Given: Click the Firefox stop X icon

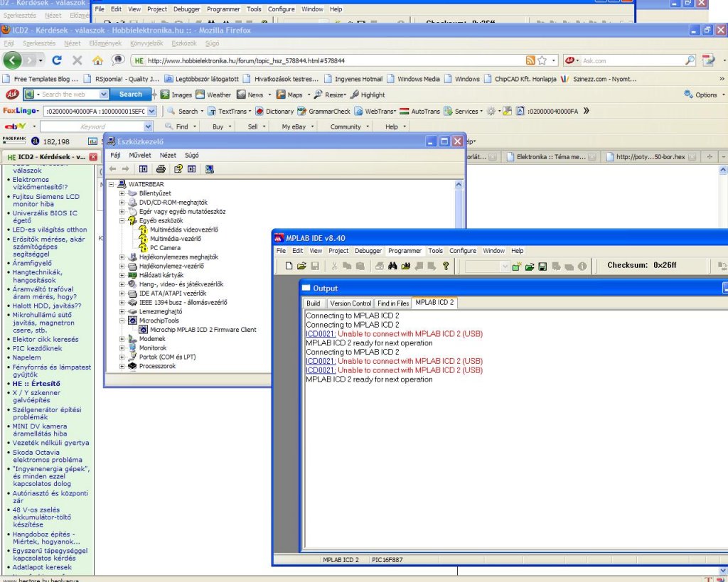Looking at the screenshot, I should coord(77,60).
